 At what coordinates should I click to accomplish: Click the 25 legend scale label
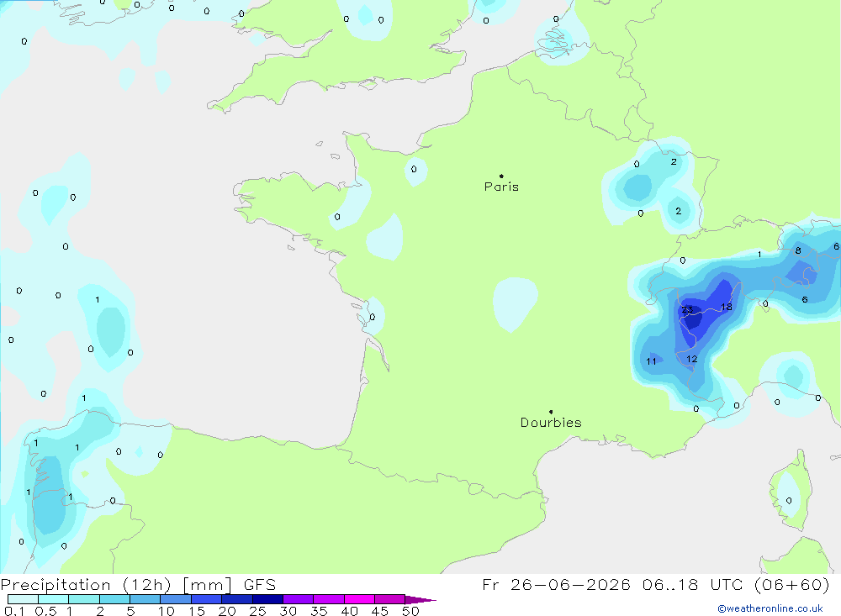[257, 611]
